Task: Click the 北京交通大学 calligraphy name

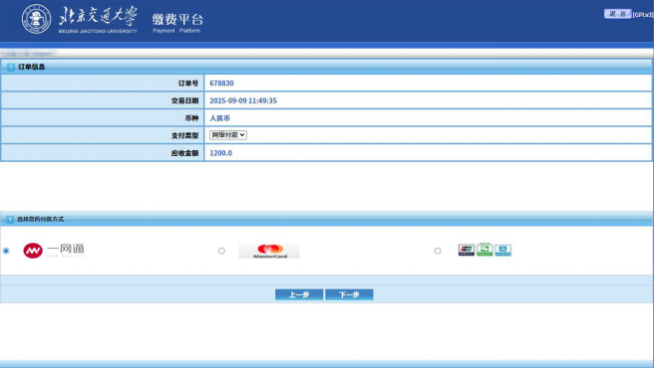Action: click(98, 17)
